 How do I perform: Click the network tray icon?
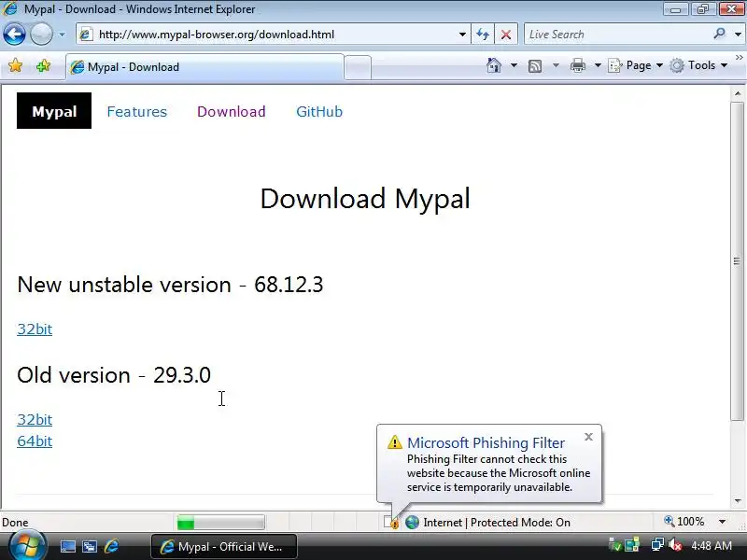pos(657,545)
